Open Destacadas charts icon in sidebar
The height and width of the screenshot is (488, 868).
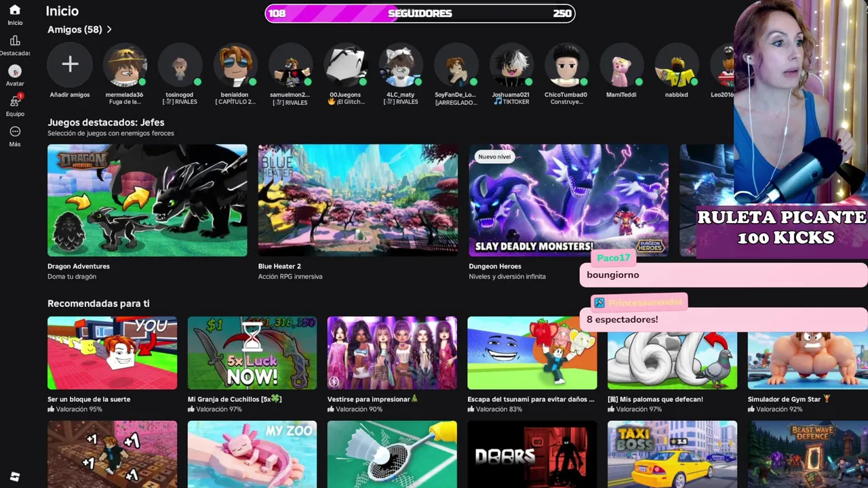tap(15, 41)
